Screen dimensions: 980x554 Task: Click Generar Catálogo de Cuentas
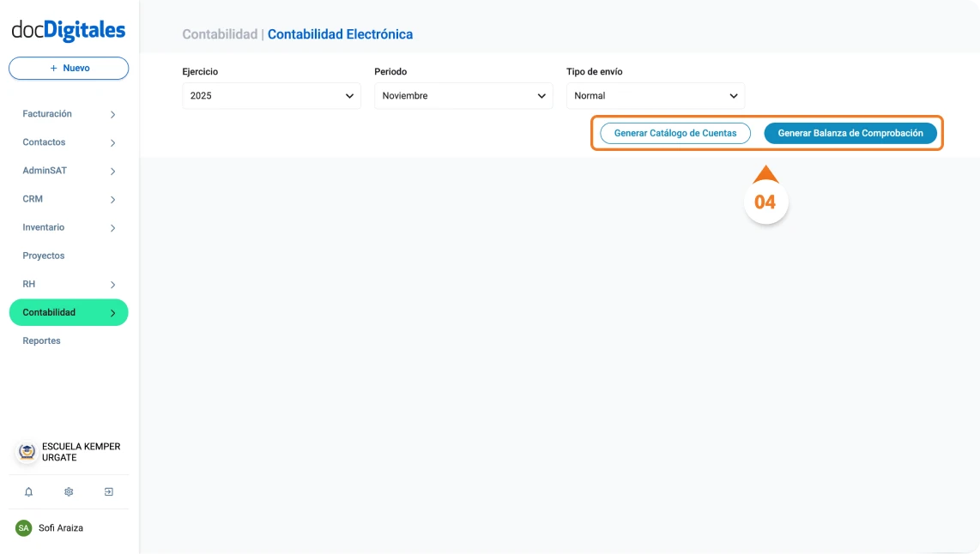(675, 133)
